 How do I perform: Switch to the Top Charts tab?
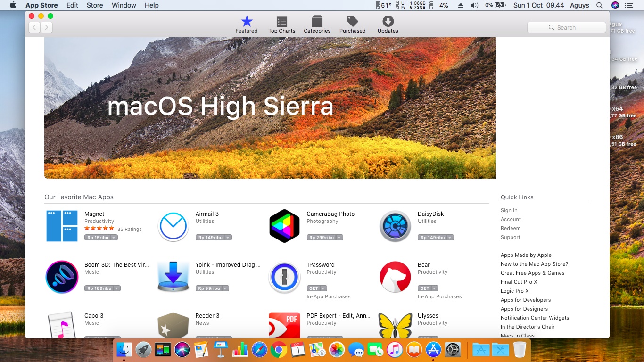click(282, 25)
